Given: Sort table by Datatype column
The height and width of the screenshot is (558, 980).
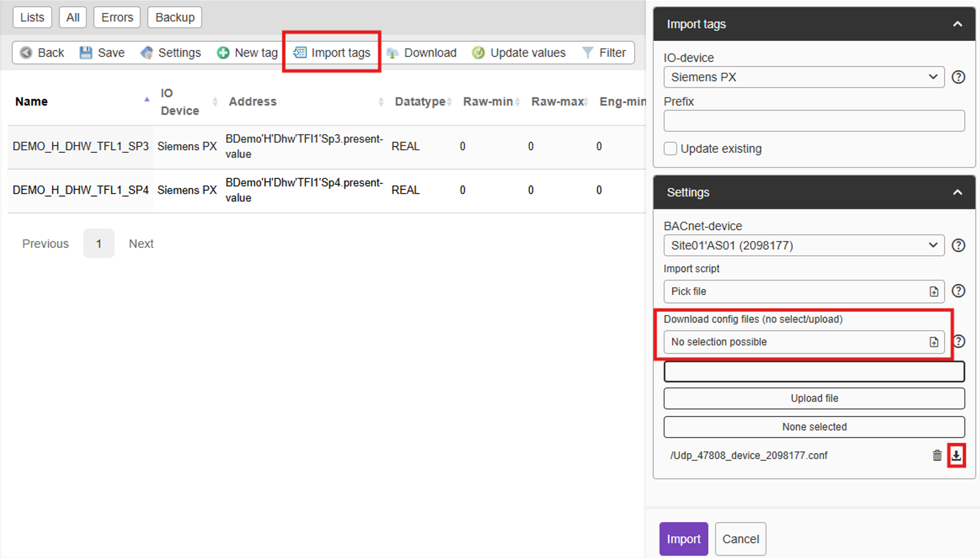Looking at the screenshot, I should (422, 101).
